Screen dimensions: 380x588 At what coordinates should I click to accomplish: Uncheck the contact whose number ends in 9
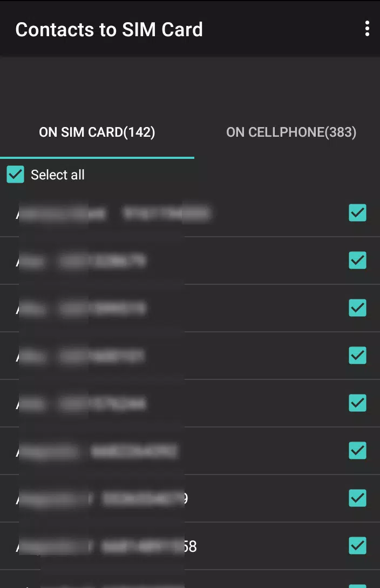coord(357,498)
